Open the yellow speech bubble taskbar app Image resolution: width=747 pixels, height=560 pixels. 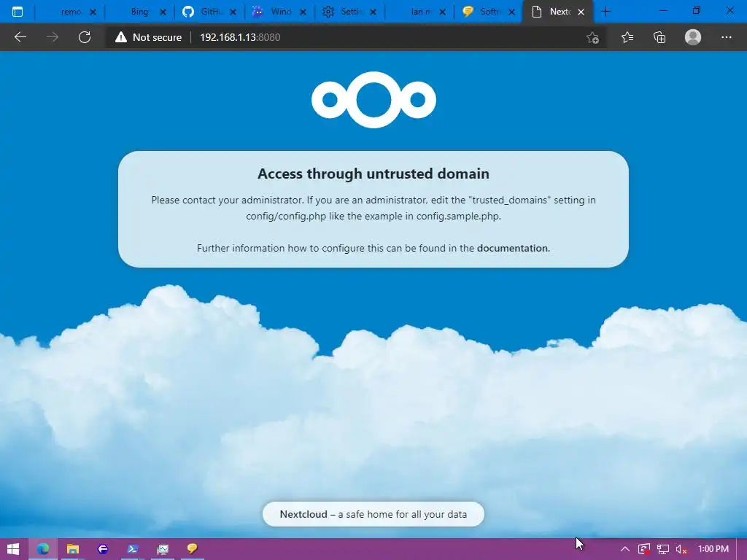(x=192, y=549)
